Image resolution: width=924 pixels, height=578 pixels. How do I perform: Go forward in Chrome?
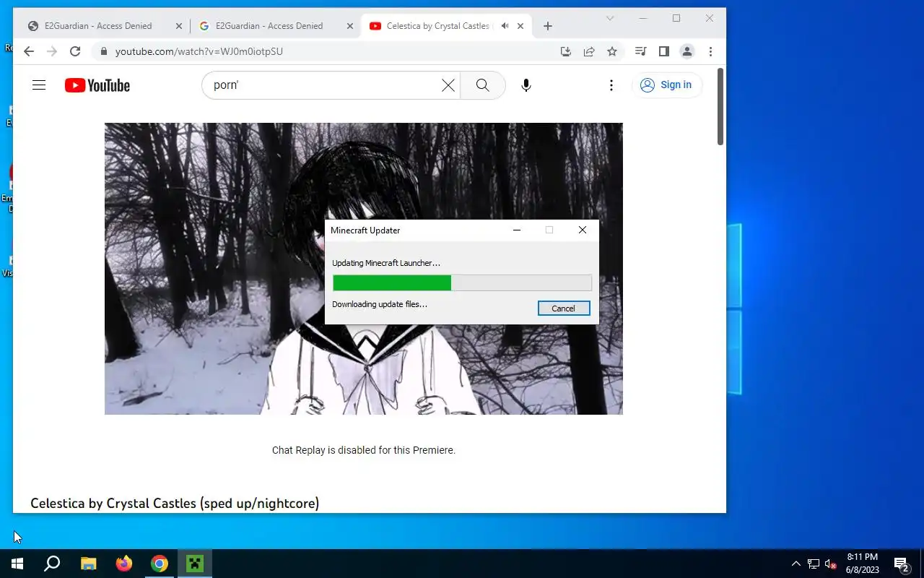pyautogui.click(x=52, y=51)
